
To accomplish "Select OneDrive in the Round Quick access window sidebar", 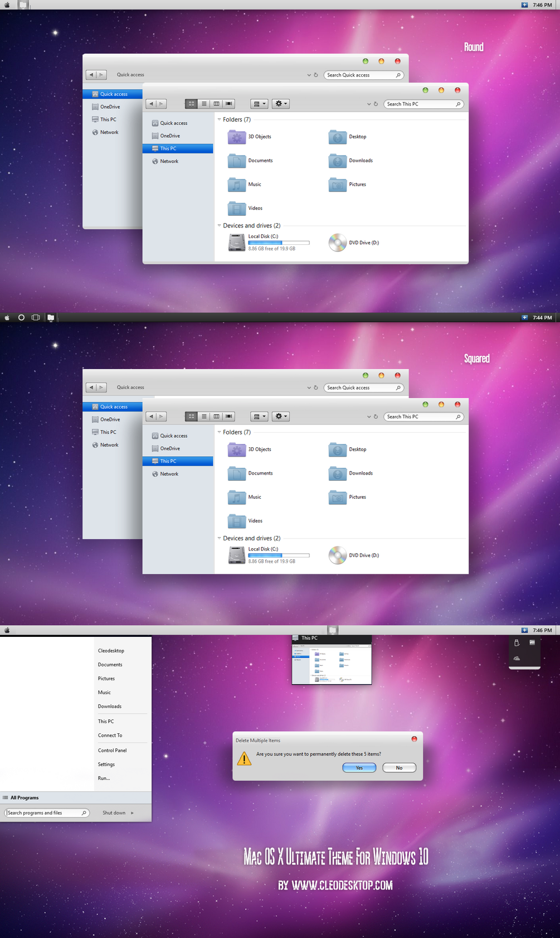I will click(113, 107).
